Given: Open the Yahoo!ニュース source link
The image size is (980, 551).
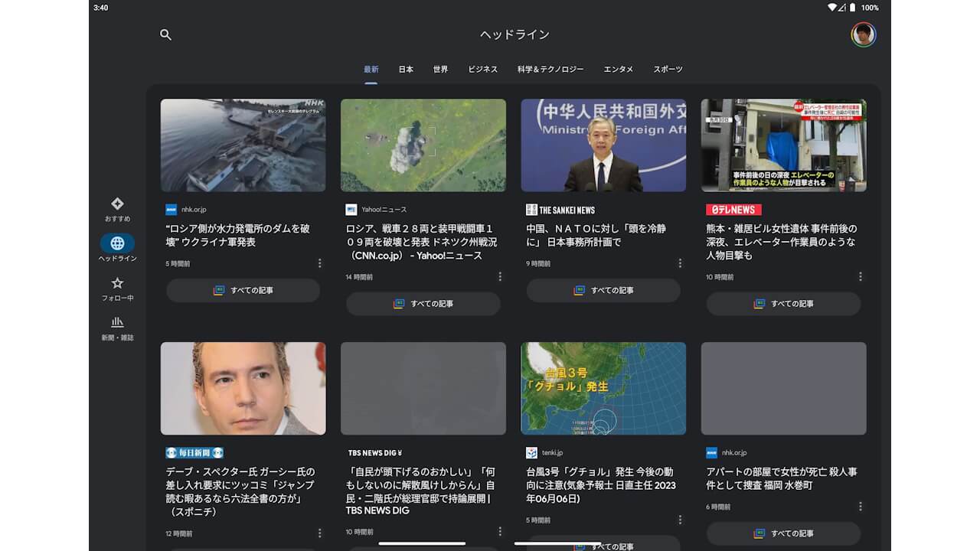Looking at the screenshot, I should (375, 209).
